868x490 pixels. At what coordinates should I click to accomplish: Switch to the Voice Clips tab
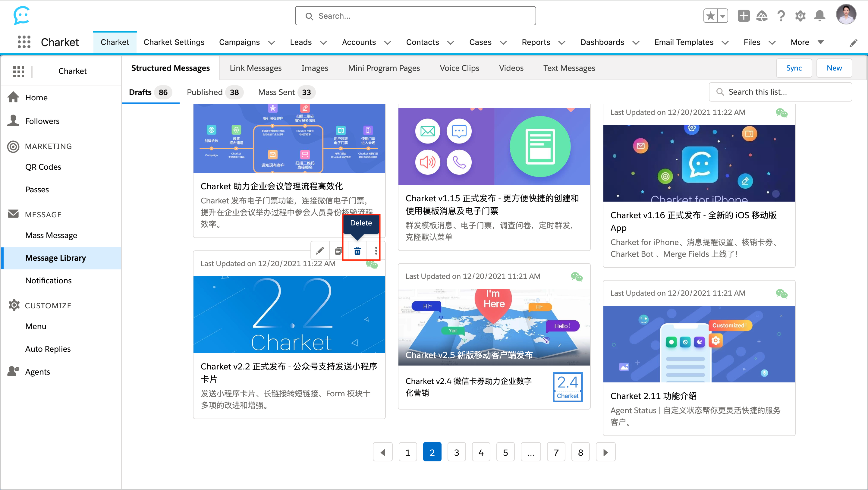click(459, 68)
